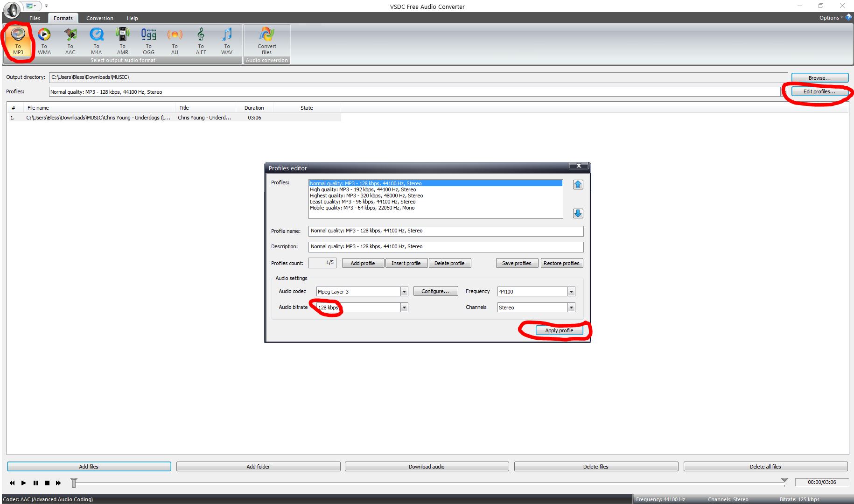Image resolution: width=854 pixels, height=504 pixels.
Task: Click the Title column header
Action: [205, 108]
